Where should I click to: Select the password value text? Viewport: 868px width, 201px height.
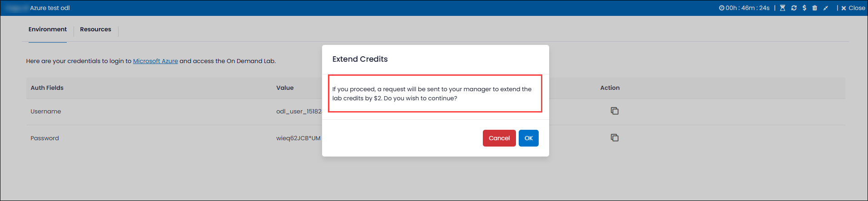coord(298,138)
